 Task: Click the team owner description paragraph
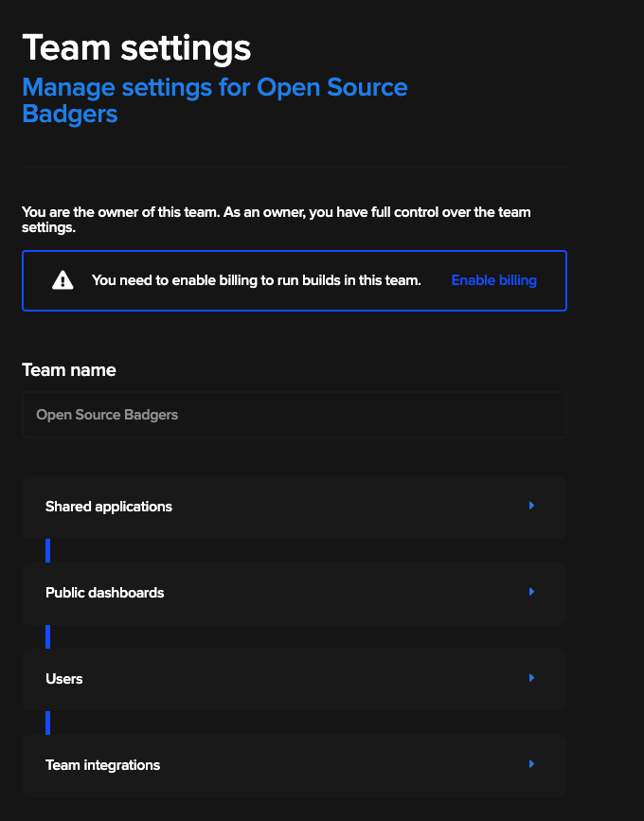(277, 220)
